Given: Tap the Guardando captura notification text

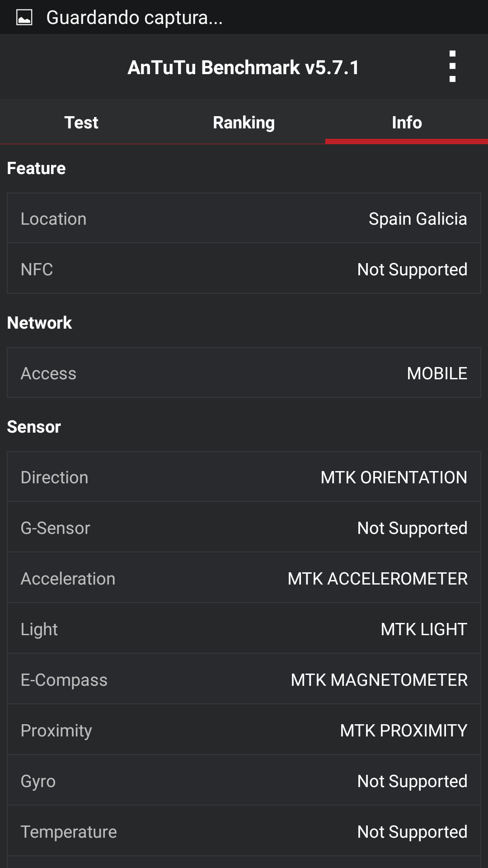Looking at the screenshot, I should click(135, 18).
